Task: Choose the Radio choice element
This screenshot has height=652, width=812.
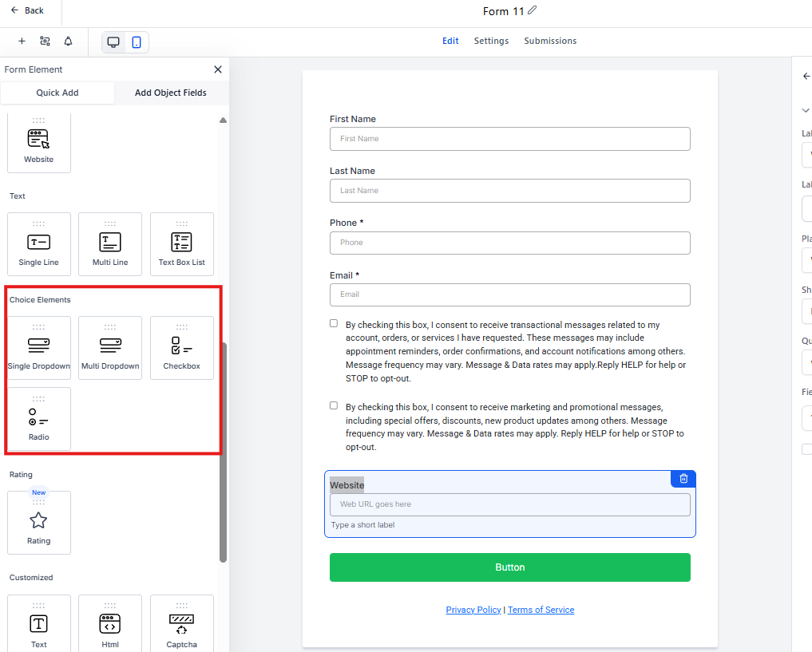Action: click(x=38, y=419)
